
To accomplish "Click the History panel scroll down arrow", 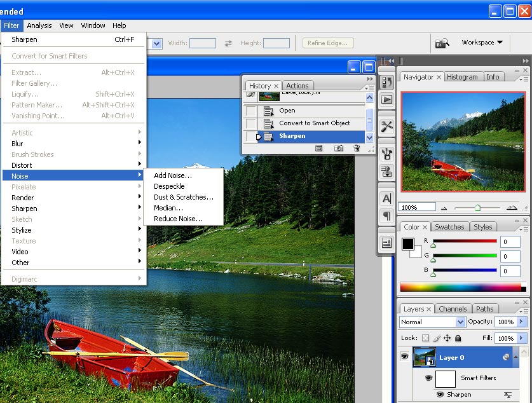I will pos(369,137).
